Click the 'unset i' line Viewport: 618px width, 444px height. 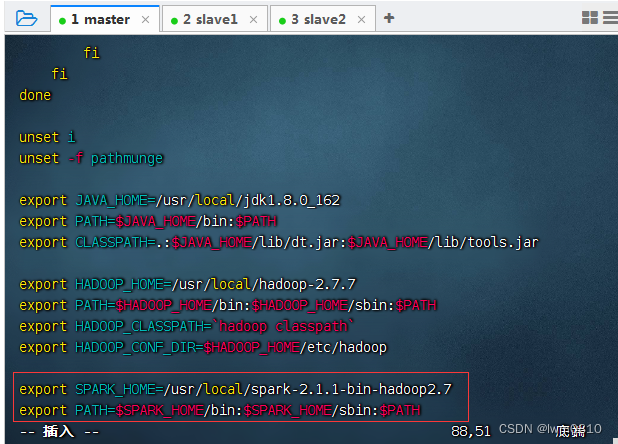pyautogui.click(x=47, y=137)
